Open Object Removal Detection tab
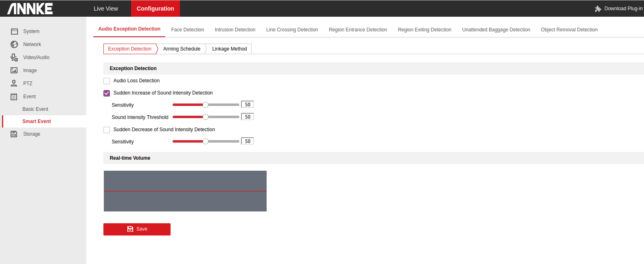The height and width of the screenshot is (264, 644). 570,30
